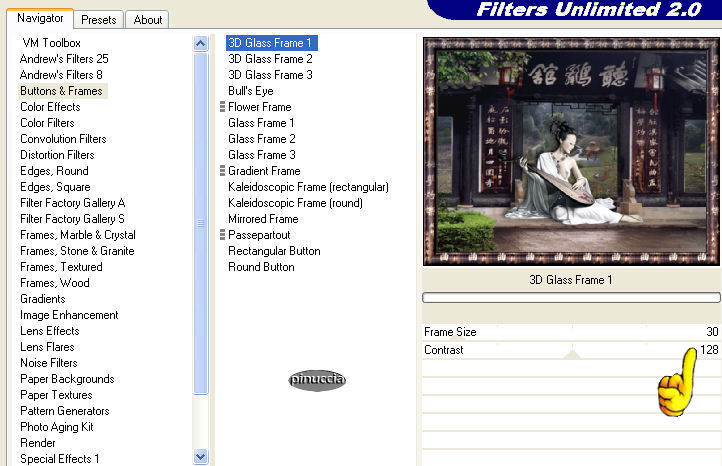The width and height of the screenshot is (722, 466).
Task: Select Buttons & Frames category
Action: pos(61,91)
